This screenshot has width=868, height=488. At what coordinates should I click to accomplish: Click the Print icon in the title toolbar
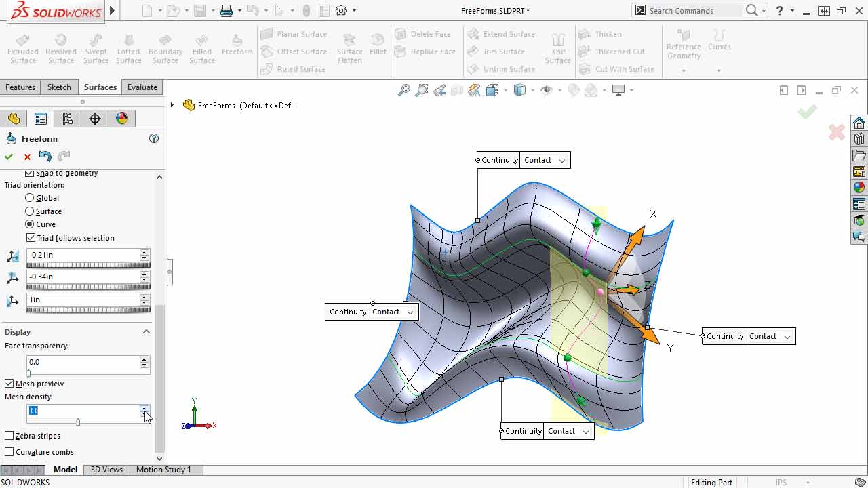click(x=226, y=11)
